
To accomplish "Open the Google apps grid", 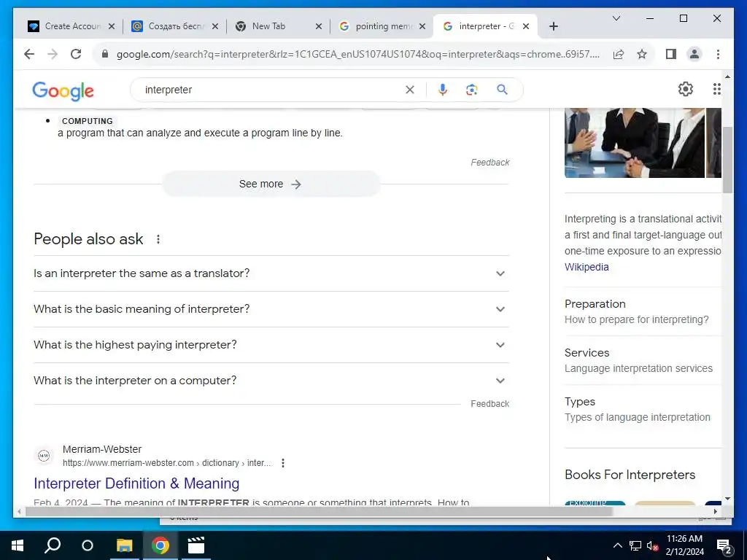I will click(x=717, y=89).
